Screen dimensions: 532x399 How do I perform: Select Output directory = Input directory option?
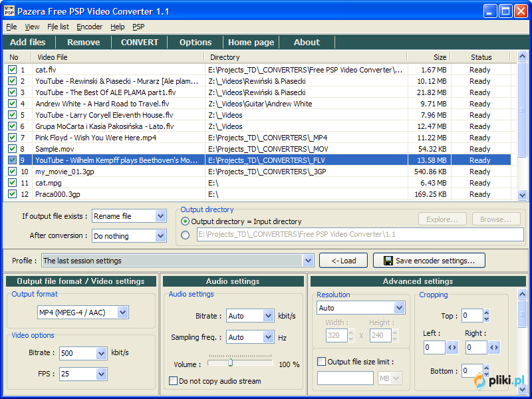(x=185, y=221)
